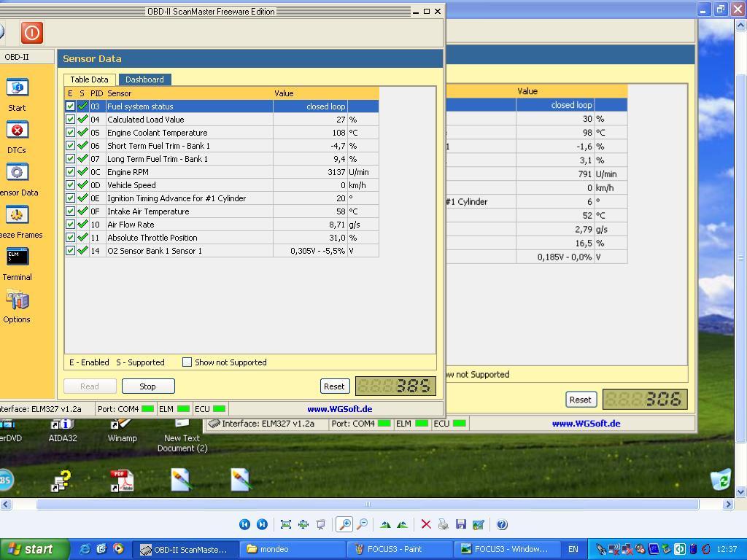Click the vertical scrollbar thumb of viewer
Image resolution: width=747 pixels, height=560 pixels.
tap(741, 257)
